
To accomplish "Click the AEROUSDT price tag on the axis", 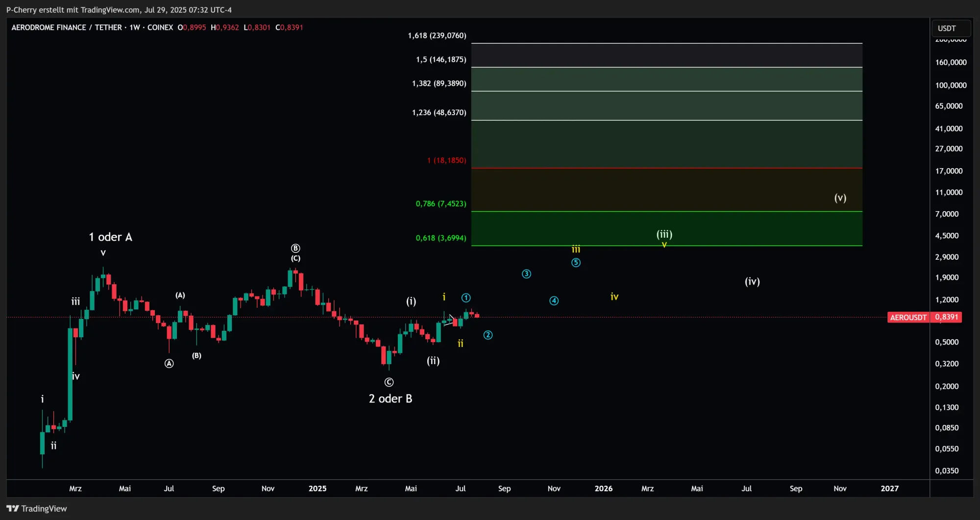I will [908, 317].
